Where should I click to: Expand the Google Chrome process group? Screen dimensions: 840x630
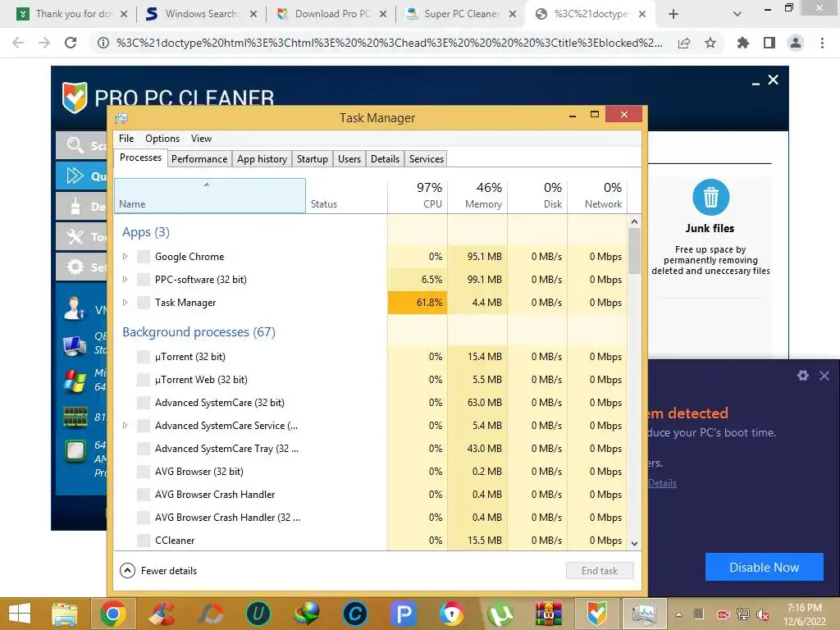tap(125, 257)
